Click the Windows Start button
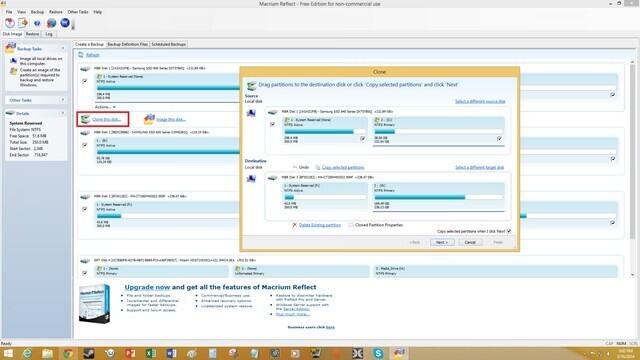Image resolution: width=640 pixels, height=360 pixels. pos(8,353)
